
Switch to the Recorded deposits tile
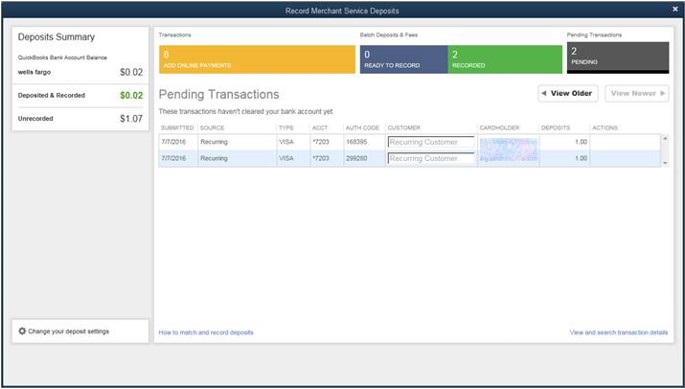pos(505,59)
